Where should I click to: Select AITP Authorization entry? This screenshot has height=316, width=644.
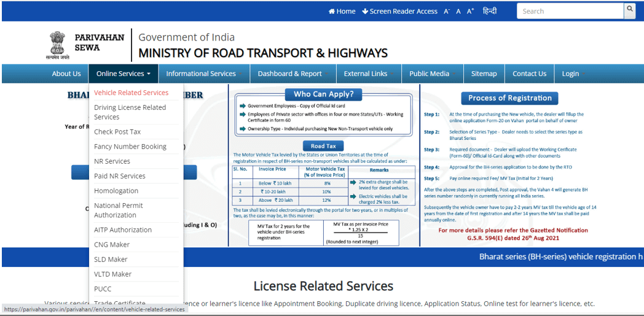coord(123,230)
